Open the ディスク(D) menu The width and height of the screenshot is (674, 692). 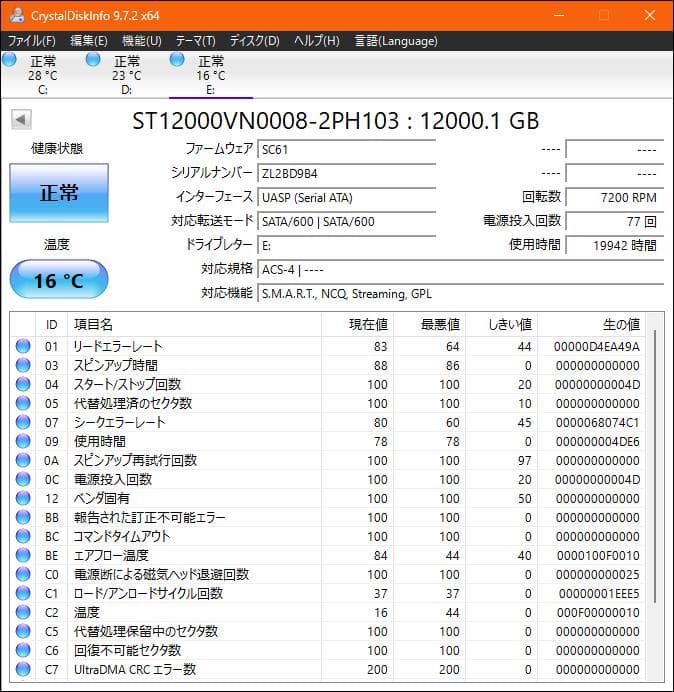(254, 41)
